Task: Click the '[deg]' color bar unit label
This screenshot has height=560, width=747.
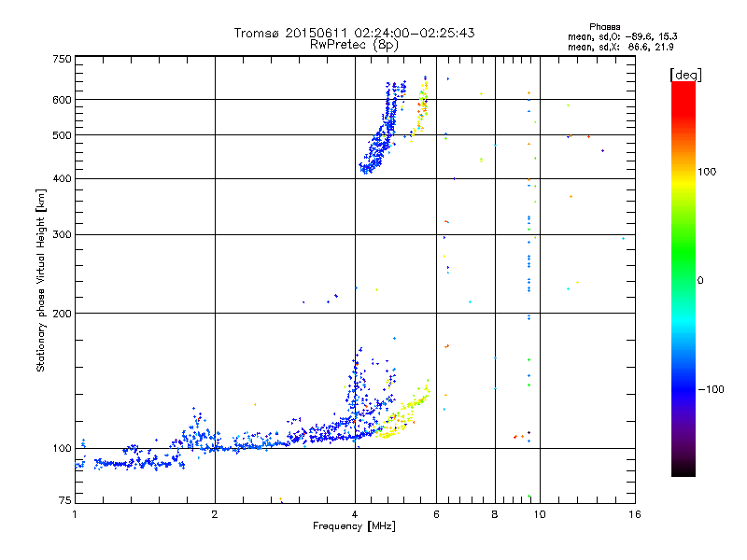Action: click(x=685, y=75)
